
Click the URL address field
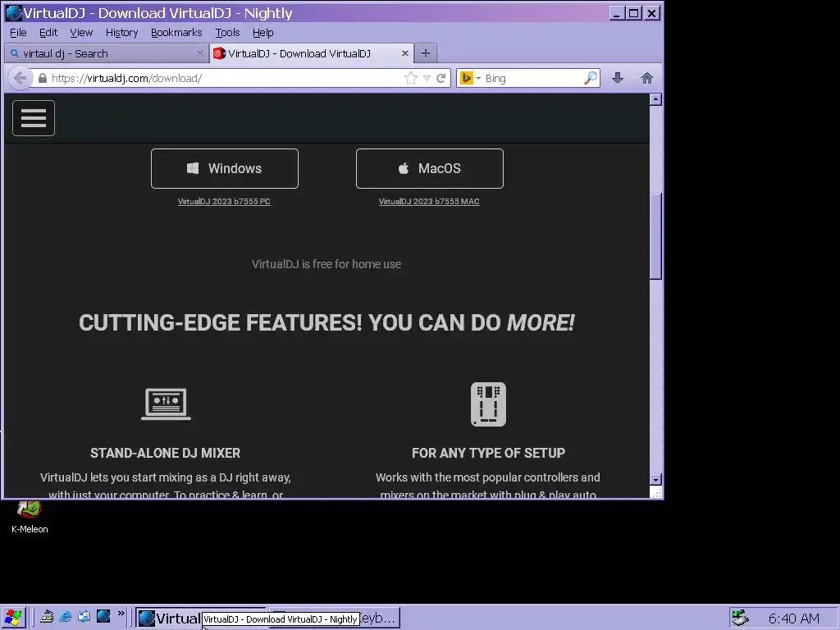(225, 78)
